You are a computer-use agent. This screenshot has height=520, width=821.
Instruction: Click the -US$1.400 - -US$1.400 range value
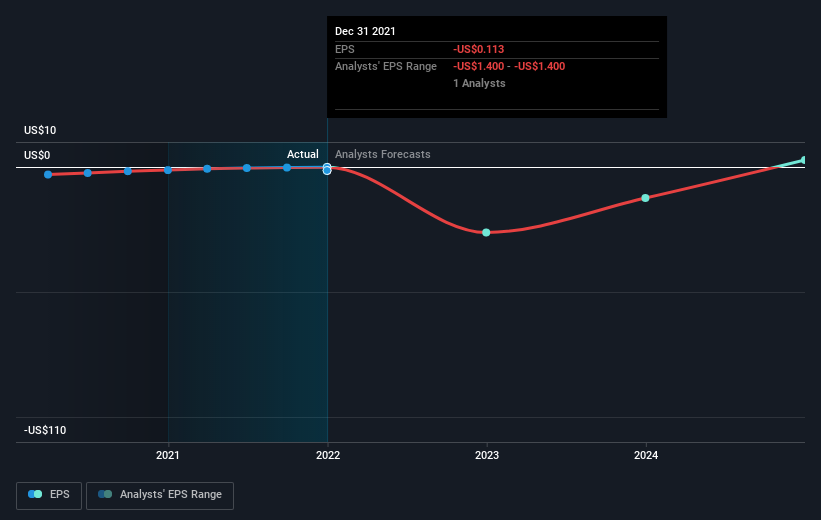(x=509, y=67)
